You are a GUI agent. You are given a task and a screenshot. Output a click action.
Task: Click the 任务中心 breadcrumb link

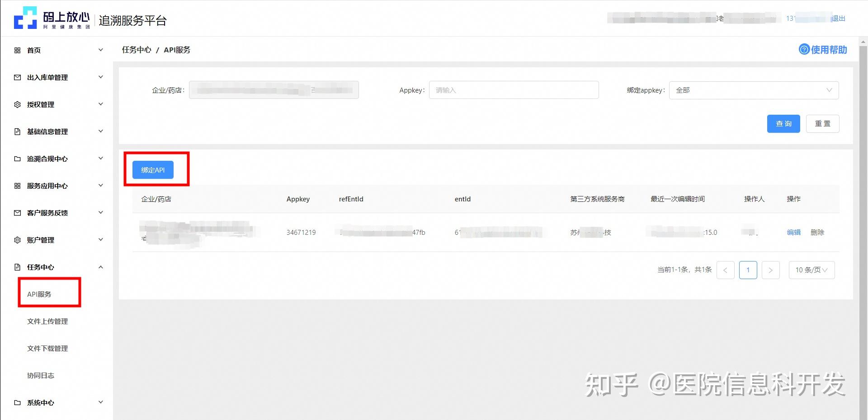point(136,50)
